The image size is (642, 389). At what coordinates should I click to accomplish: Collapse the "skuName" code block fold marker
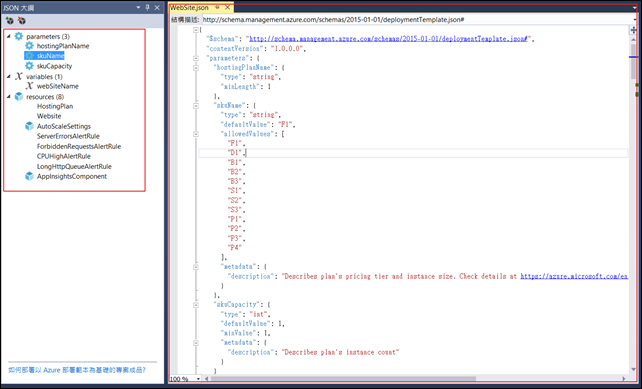coord(196,106)
